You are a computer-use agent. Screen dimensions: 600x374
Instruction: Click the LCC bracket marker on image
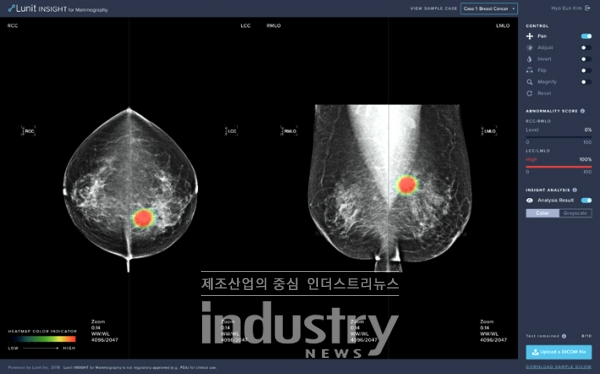[x=232, y=131]
